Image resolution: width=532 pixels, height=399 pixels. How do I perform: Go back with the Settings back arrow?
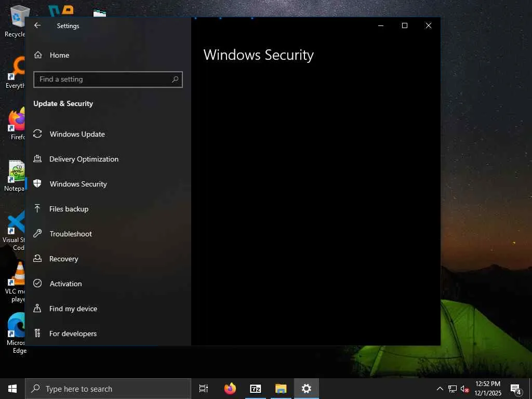click(x=37, y=25)
